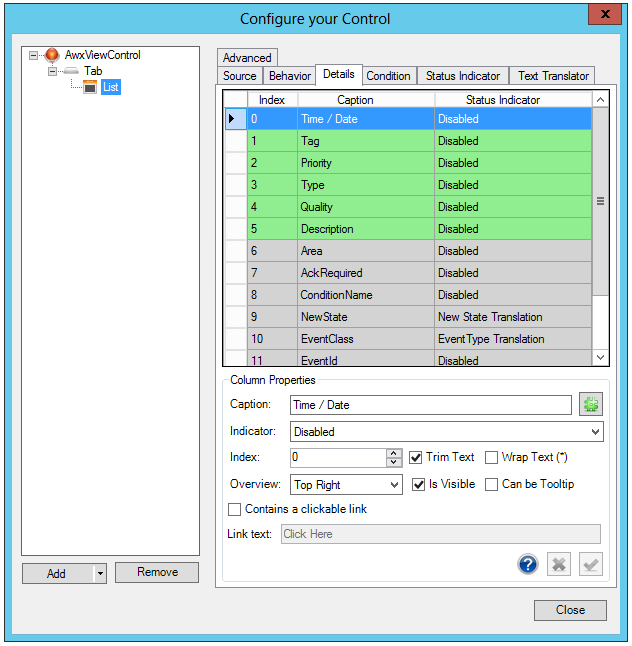Screen dimensions: 632x646
Task: Check Contains a clickable link
Action: point(235,510)
